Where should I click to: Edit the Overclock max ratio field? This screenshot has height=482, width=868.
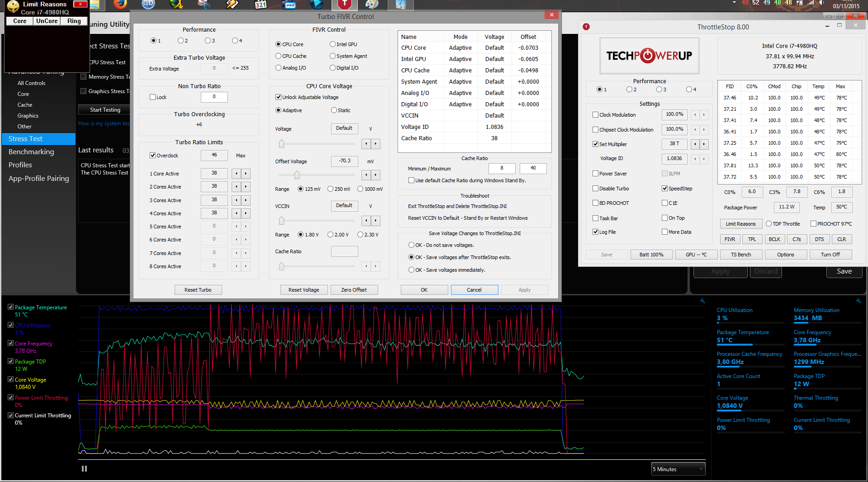[x=214, y=155]
